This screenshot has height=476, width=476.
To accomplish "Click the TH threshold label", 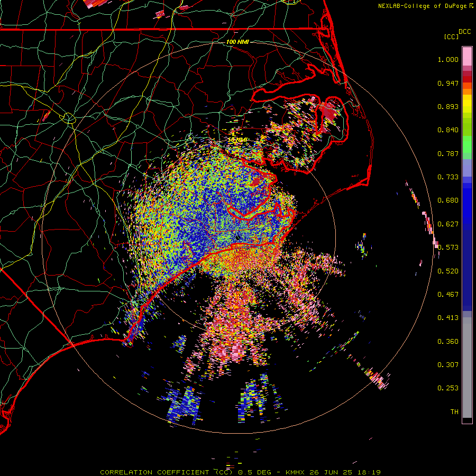I will pos(454,412).
